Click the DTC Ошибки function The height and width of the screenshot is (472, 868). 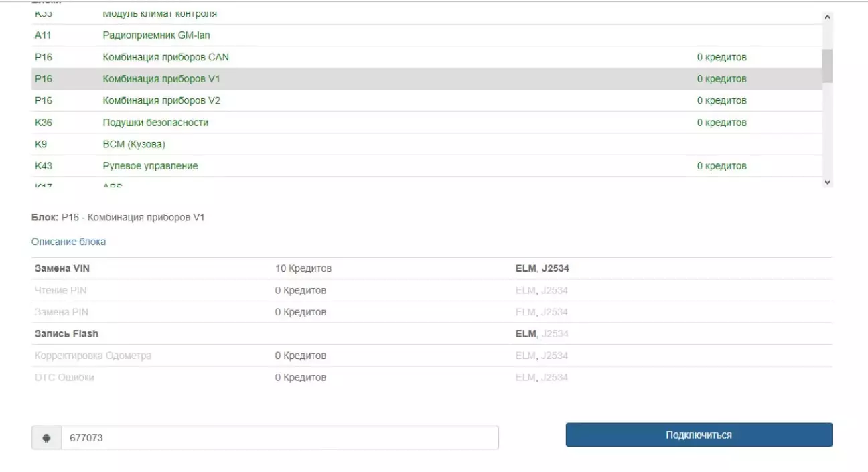(x=64, y=377)
